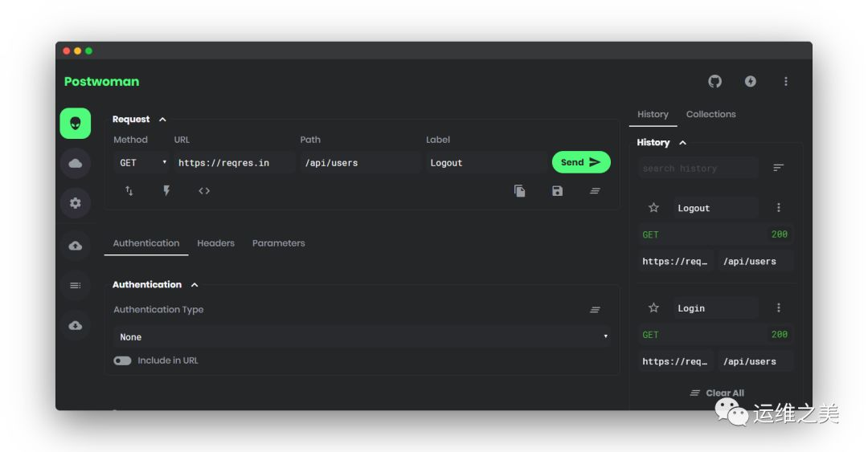Click https://req… URL in Login entry
The image size is (868, 452).
click(x=675, y=362)
